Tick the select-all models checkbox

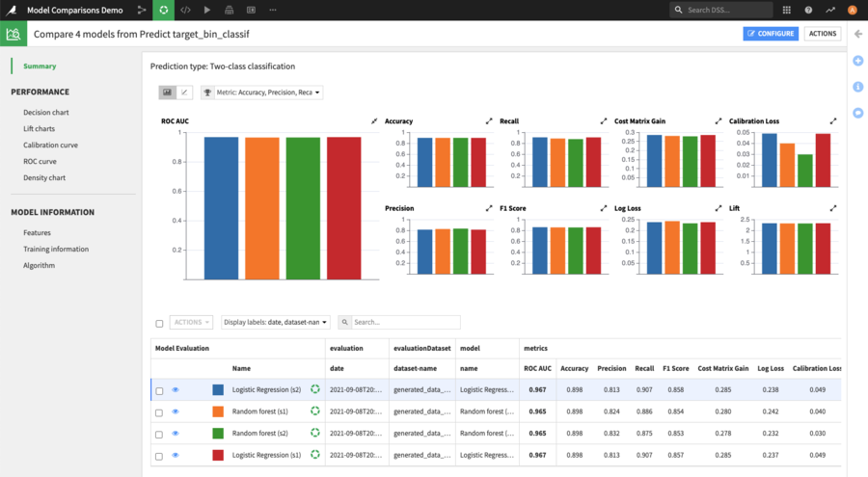(159, 323)
